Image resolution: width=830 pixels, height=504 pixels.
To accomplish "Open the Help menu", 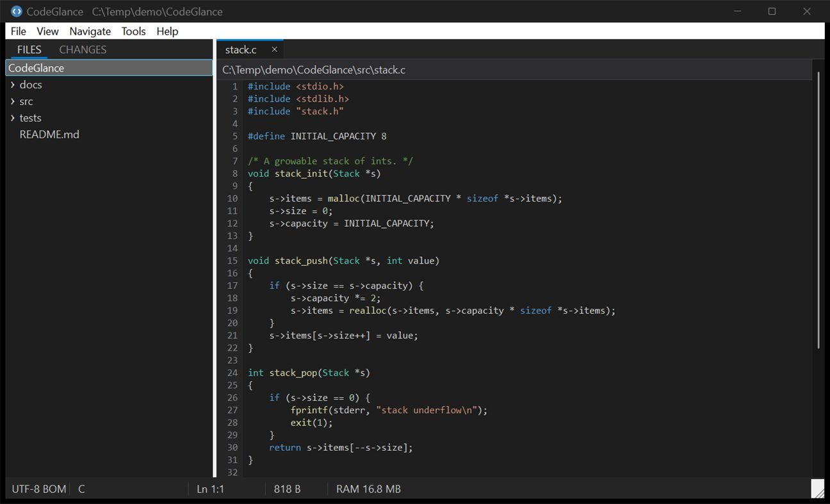I will pyautogui.click(x=167, y=31).
